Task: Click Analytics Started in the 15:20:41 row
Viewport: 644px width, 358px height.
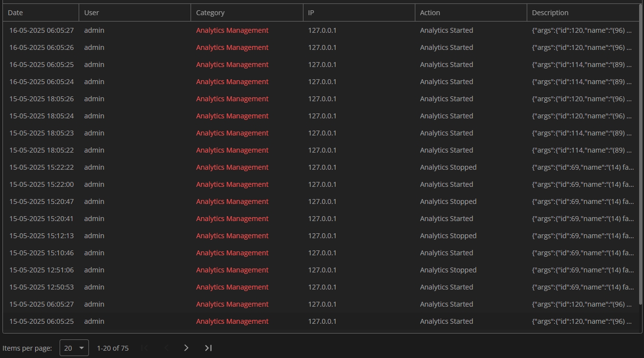Action: coord(447,219)
